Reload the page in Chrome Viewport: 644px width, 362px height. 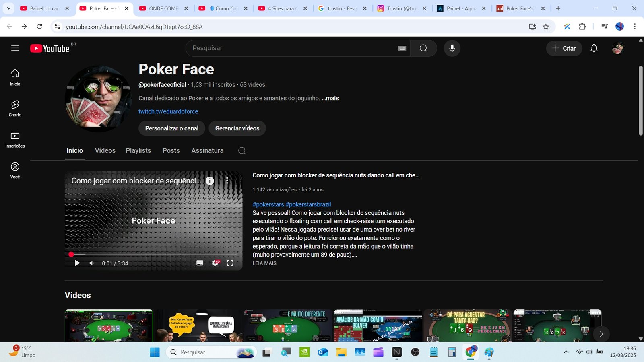[39, 27]
